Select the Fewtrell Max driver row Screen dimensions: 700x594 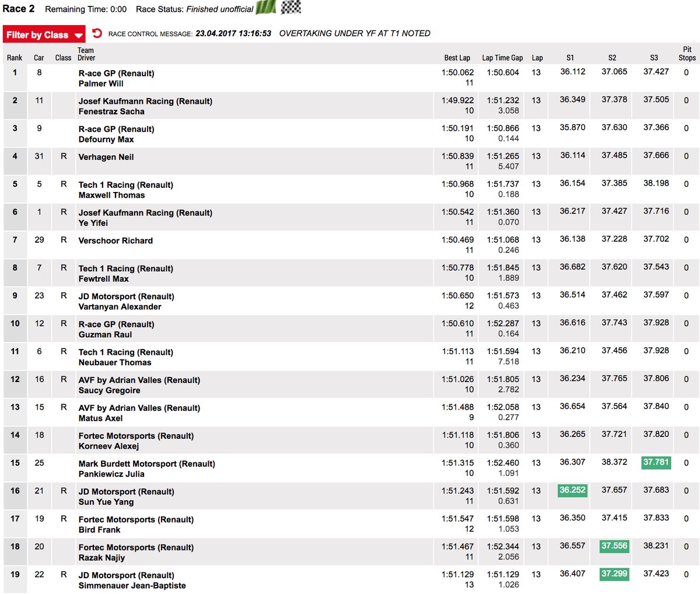[x=350, y=273]
